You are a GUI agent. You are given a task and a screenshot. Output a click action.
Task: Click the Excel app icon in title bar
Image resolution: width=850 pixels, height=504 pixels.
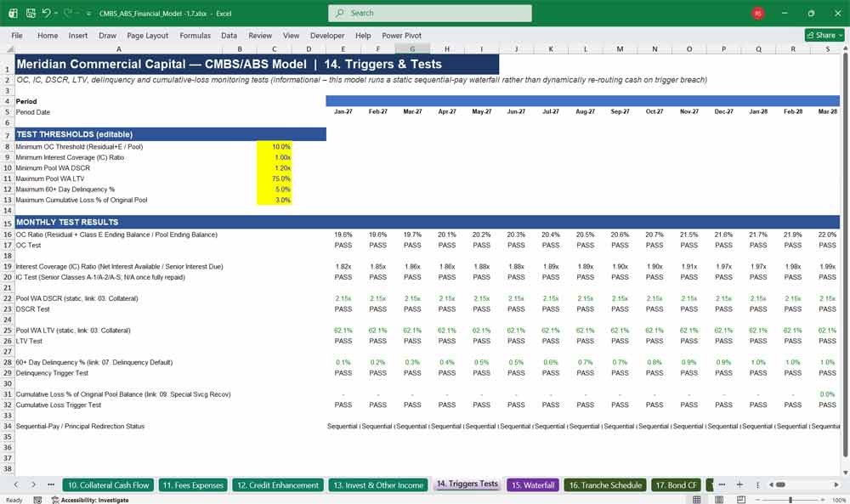tap(13, 13)
